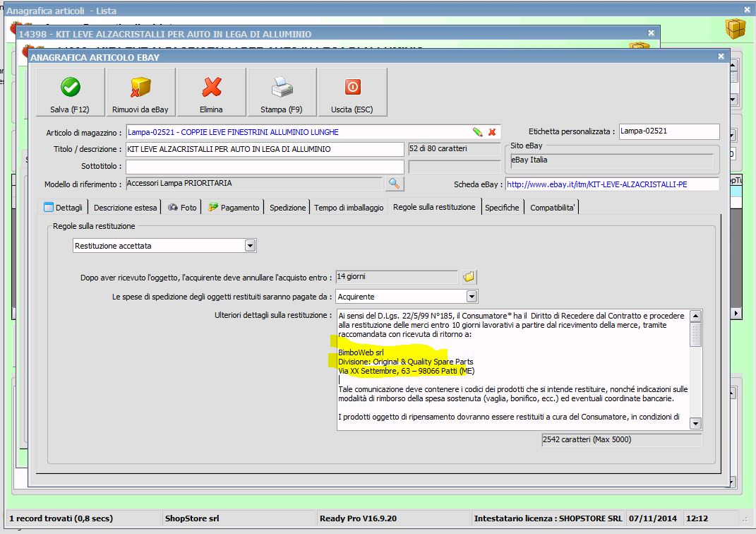This screenshot has height=534, width=756.
Task: Switch to the Descrizione estesa tab
Action: [125, 208]
